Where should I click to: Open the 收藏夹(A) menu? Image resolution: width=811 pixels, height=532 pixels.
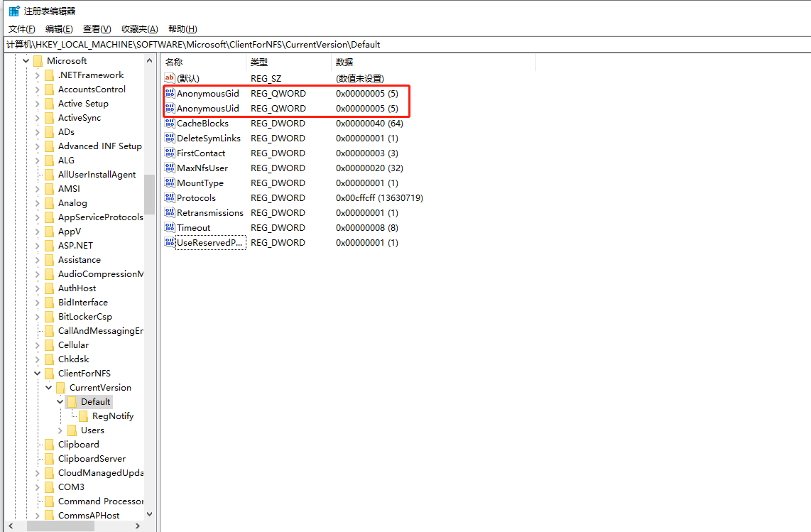[x=140, y=29]
